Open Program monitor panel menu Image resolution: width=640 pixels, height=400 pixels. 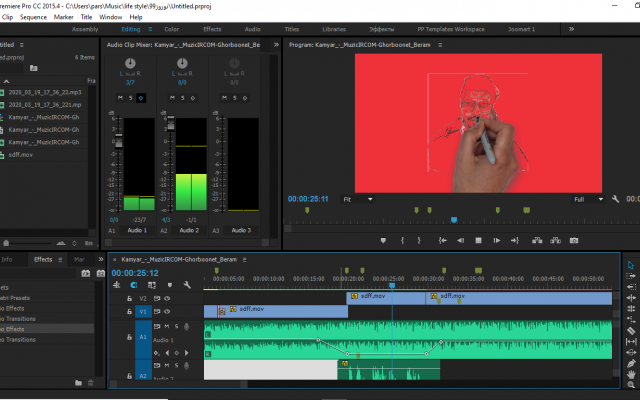(440, 45)
